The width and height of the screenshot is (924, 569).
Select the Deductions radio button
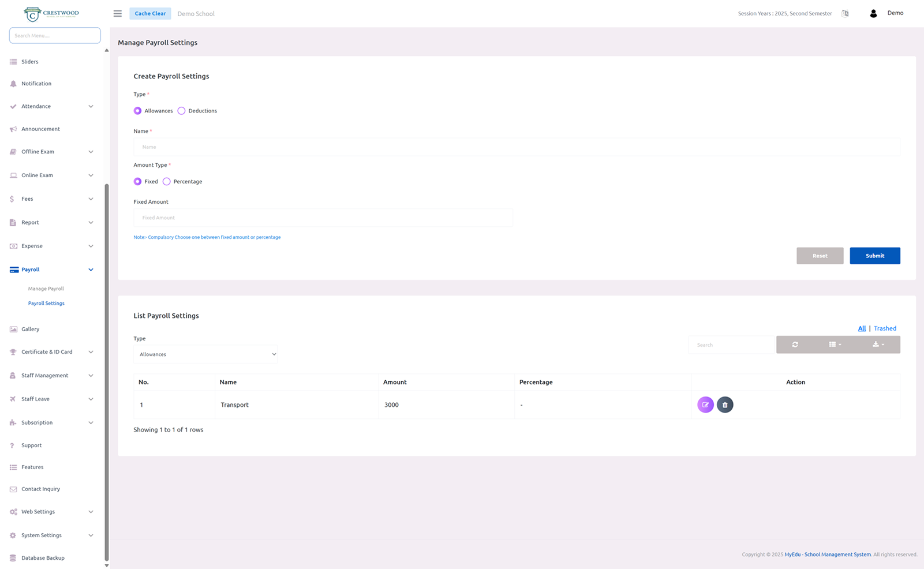182,111
